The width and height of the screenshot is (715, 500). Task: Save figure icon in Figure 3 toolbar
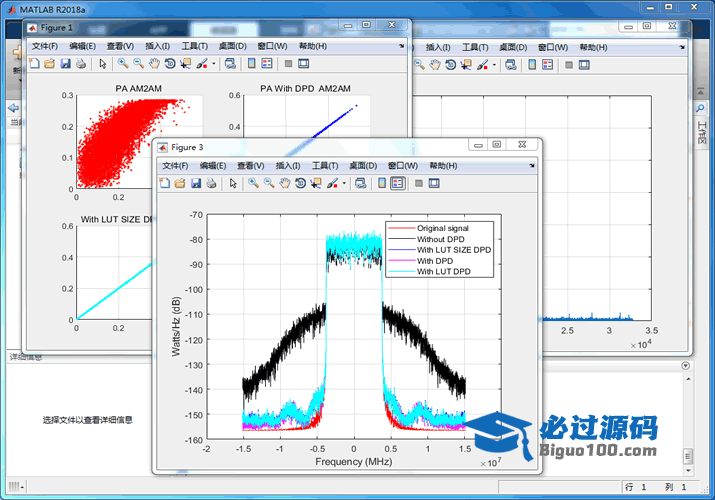[196, 183]
